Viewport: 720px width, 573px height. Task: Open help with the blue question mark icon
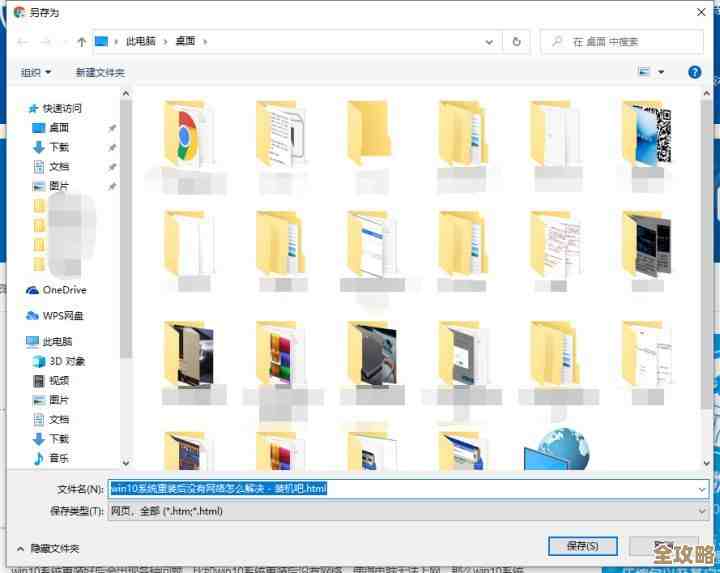tap(694, 72)
